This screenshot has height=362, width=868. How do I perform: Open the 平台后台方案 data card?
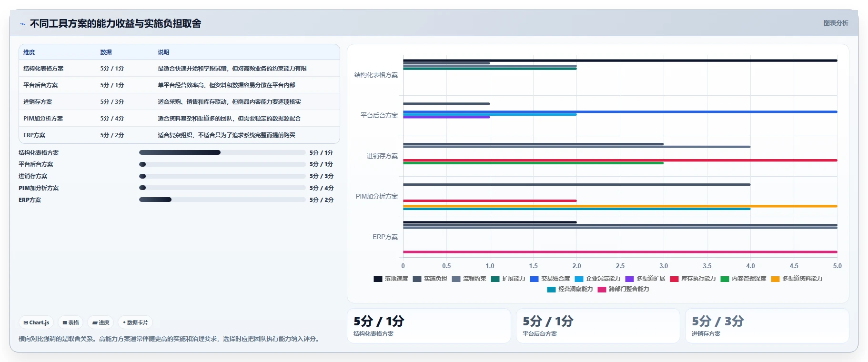(598, 326)
